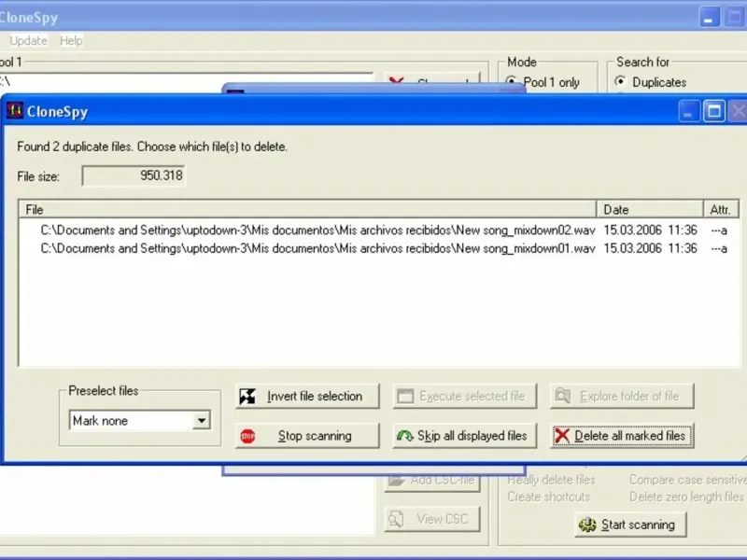
Task: Select the New song_mixdown01.wav row
Action: 379,248
